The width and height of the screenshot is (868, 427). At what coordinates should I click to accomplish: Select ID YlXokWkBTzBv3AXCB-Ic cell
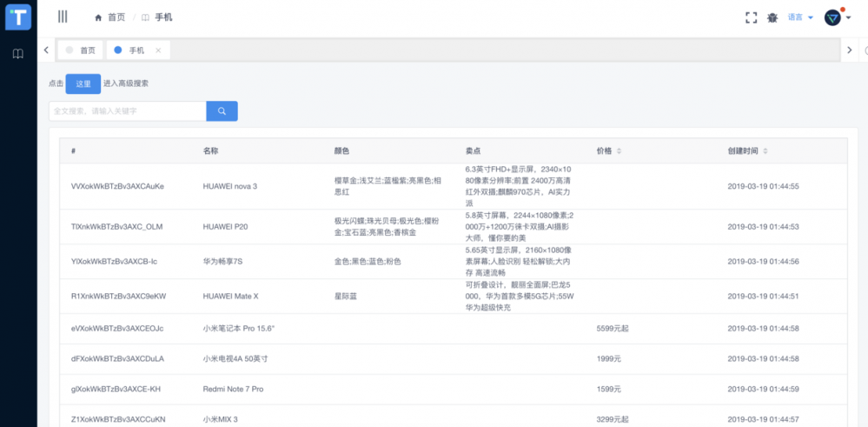click(114, 262)
